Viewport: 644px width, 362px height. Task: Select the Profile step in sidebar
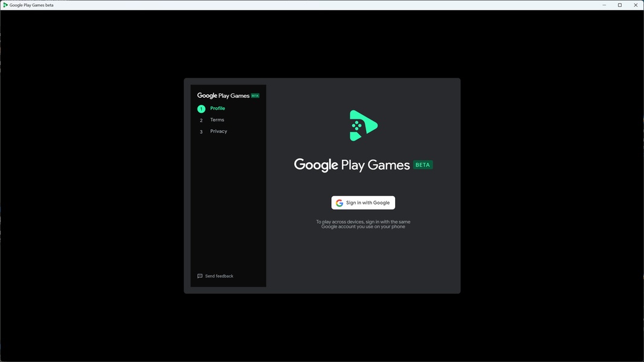coord(217,108)
